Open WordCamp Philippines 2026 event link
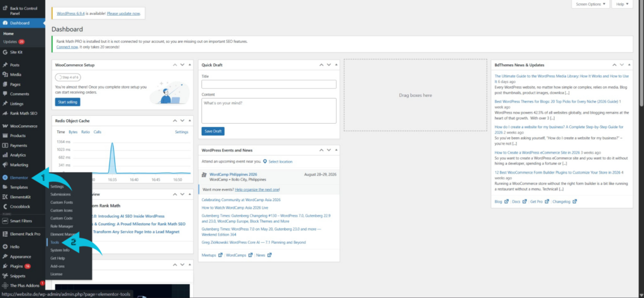Viewport: 644px width, 298px height. click(233, 174)
